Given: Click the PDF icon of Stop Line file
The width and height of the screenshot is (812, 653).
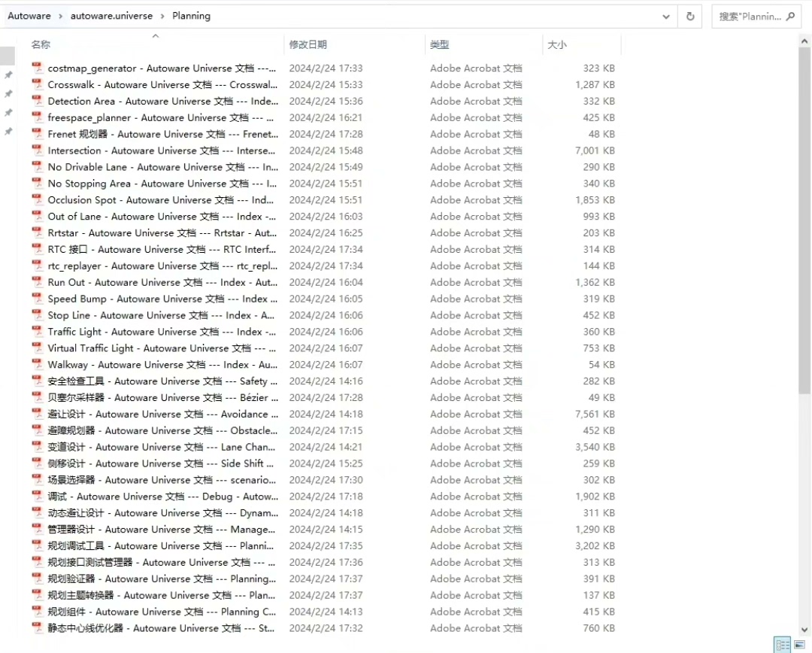Looking at the screenshot, I should (x=38, y=315).
